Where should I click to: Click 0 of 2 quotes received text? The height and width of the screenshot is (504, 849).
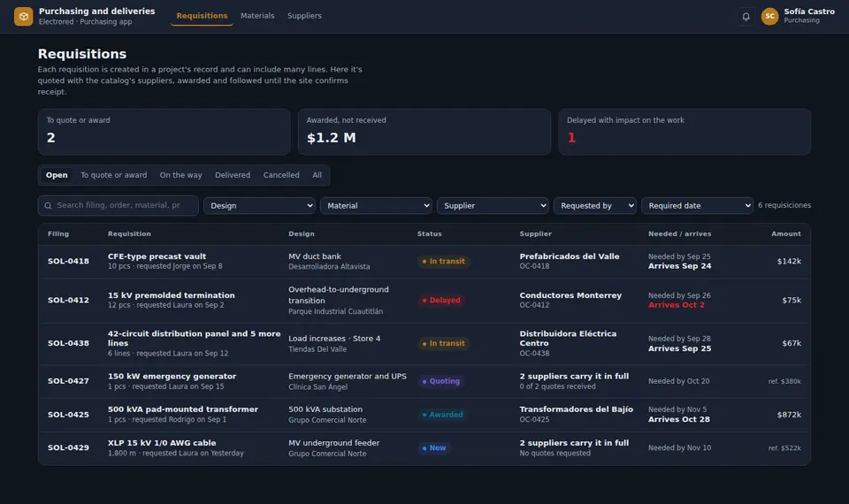(x=557, y=386)
